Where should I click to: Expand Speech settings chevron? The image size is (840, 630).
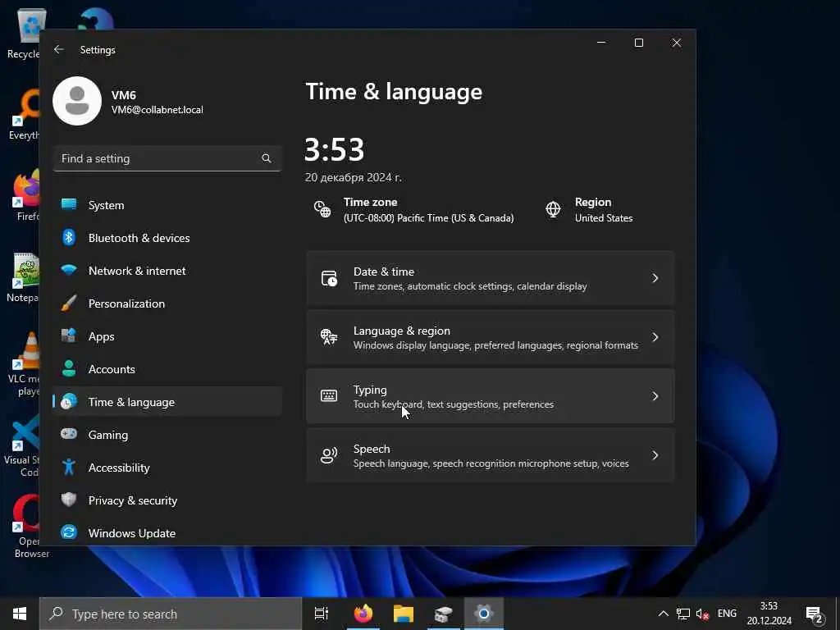point(655,455)
